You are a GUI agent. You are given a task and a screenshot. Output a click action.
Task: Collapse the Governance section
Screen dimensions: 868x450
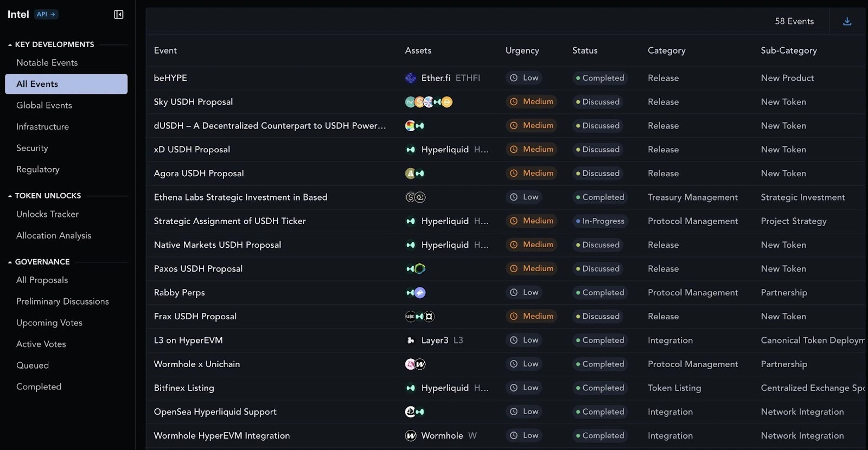click(x=10, y=262)
